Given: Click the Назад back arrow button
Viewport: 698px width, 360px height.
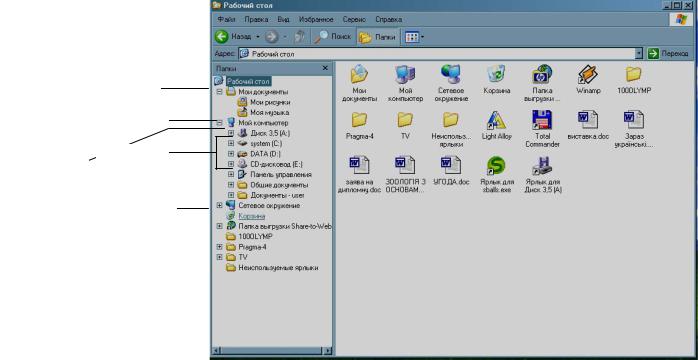Looking at the screenshot, I should click(222, 37).
